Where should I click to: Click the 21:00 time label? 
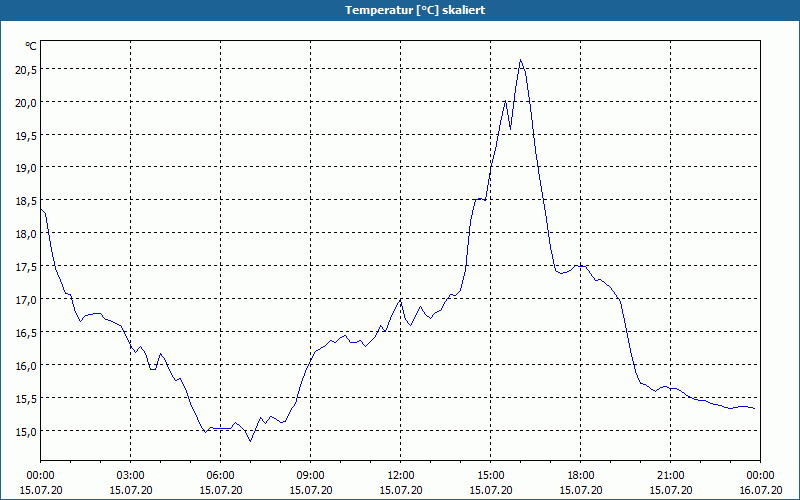tap(670, 476)
